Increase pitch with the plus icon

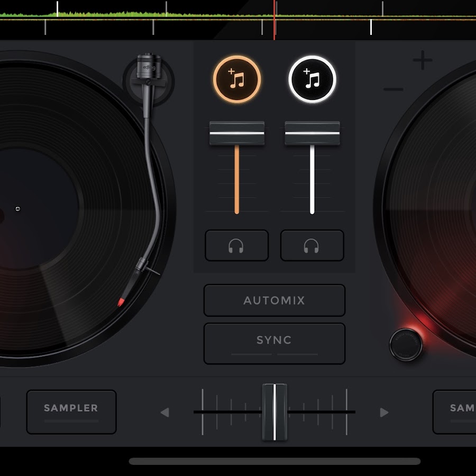click(x=423, y=60)
